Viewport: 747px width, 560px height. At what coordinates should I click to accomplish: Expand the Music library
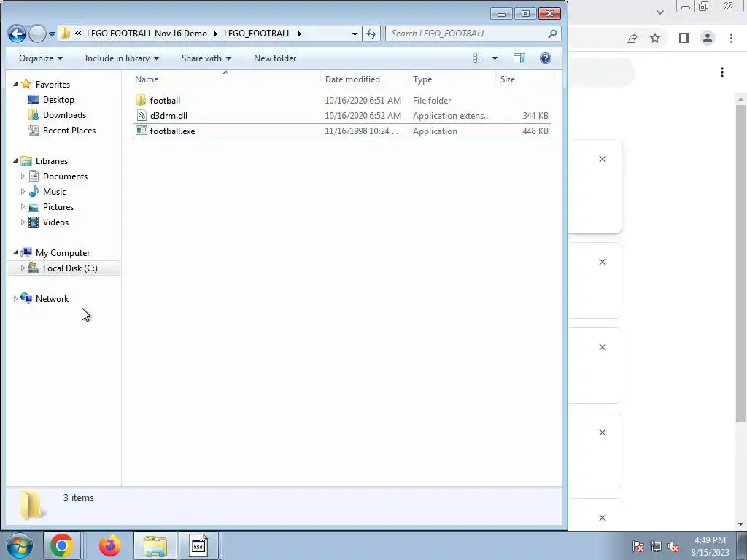pyautogui.click(x=23, y=192)
